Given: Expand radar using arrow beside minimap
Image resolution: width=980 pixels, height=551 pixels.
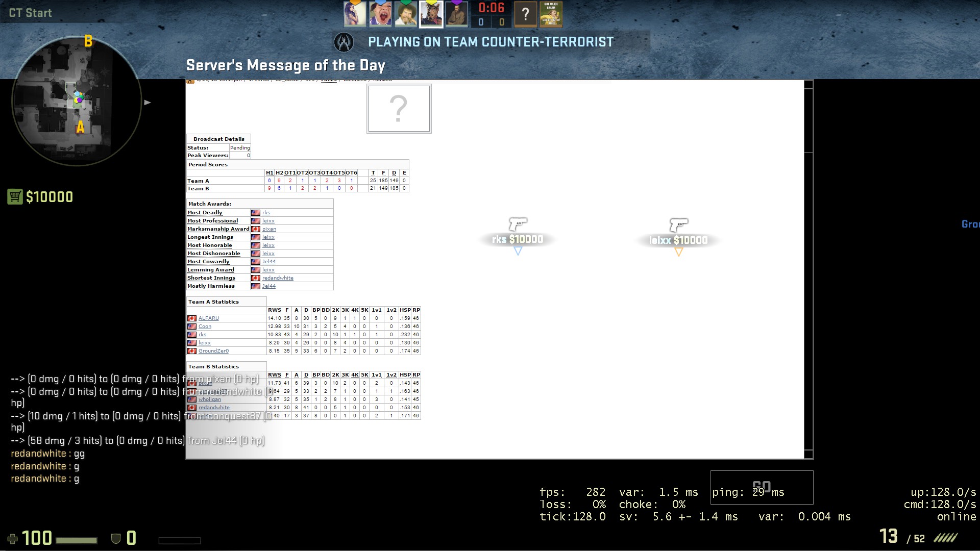Looking at the screenshot, I should pyautogui.click(x=148, y=103).
